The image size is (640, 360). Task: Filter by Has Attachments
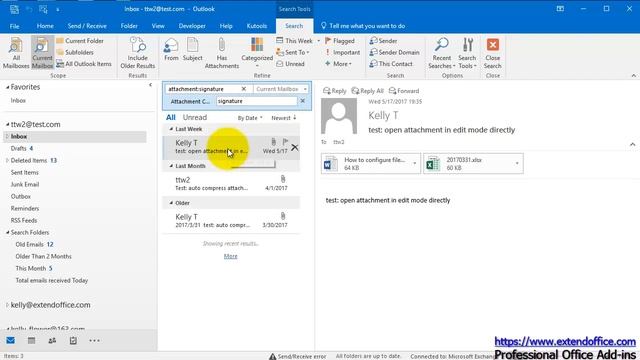point(222,52)
